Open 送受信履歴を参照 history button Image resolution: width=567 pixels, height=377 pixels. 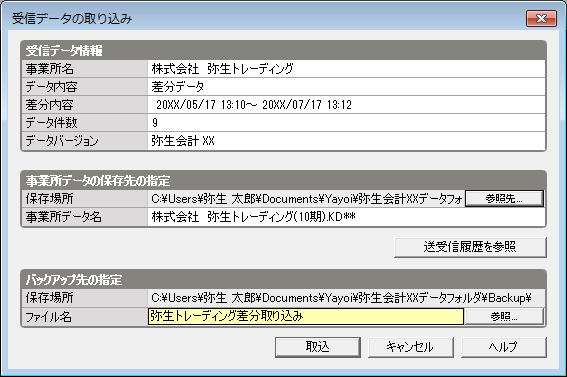pyautogui.click(x=470, y=247)
